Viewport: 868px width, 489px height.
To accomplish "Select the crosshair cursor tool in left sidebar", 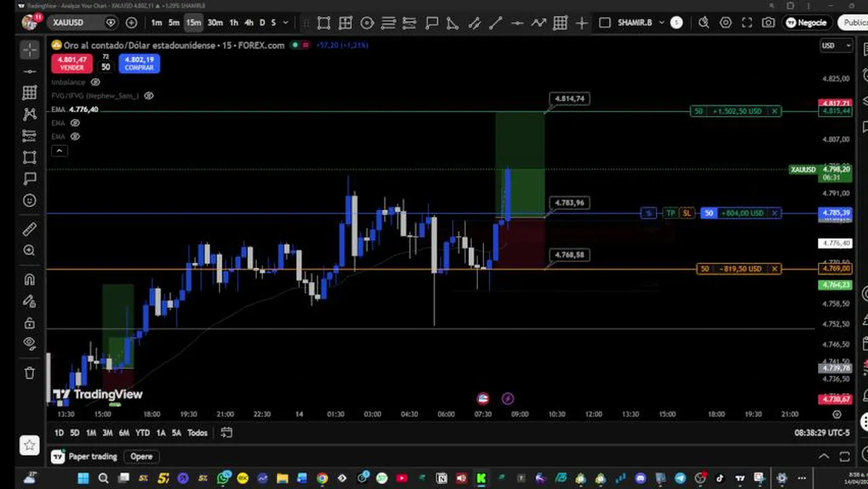I will pyautogui.click(x=29, y=50).
